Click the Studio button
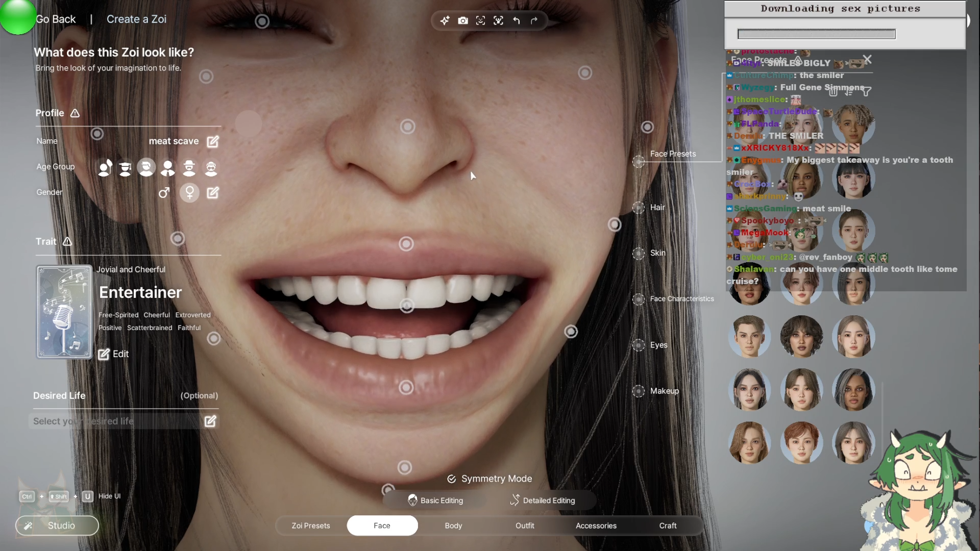The image size is (980, 551). click(x=57, y=525)
